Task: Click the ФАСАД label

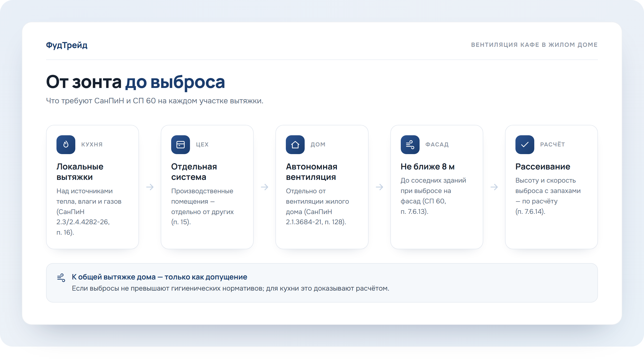Action: (x=437, y=144)
